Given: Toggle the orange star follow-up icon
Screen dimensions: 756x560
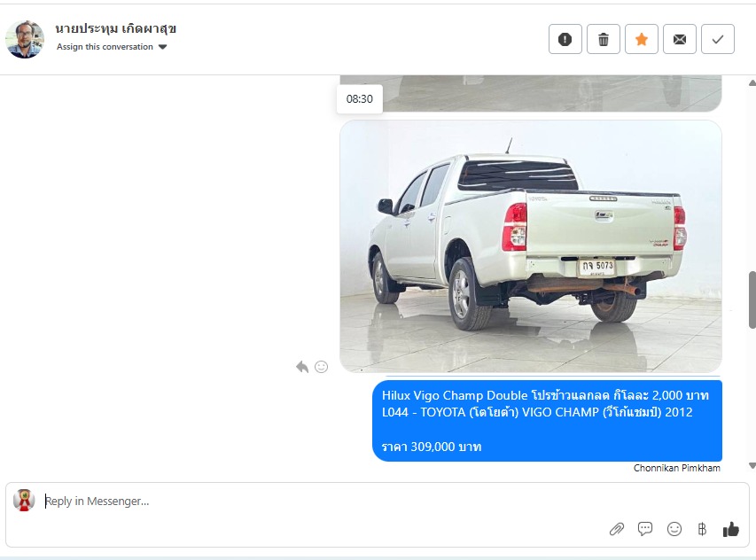Looking at the screenshot, I should [642, 39].
